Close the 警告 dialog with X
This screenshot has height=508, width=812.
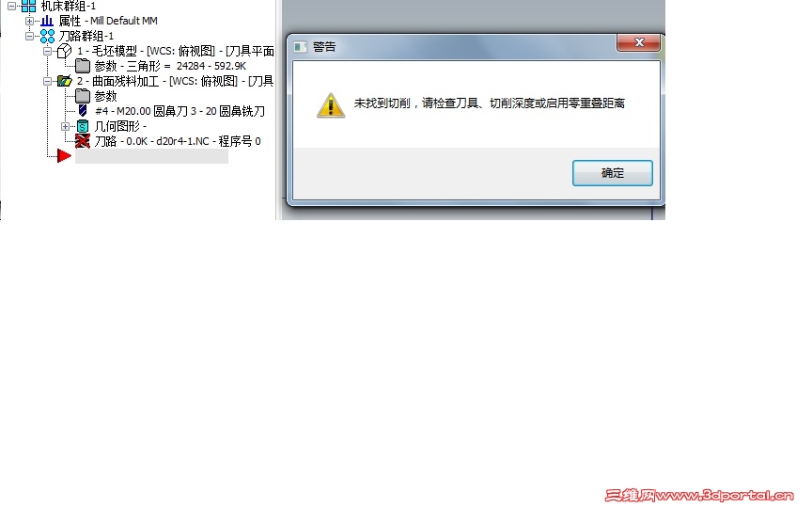(638, 42)
